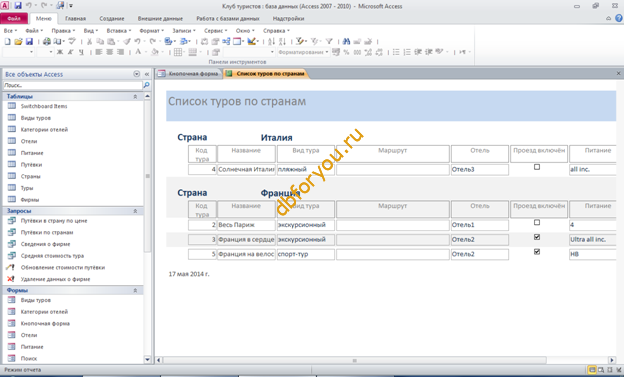Toggle Проезд включён checkbox for tour code 5
Image resolution: width=624 pixels, height=377 pixels.
pos(537,252)
